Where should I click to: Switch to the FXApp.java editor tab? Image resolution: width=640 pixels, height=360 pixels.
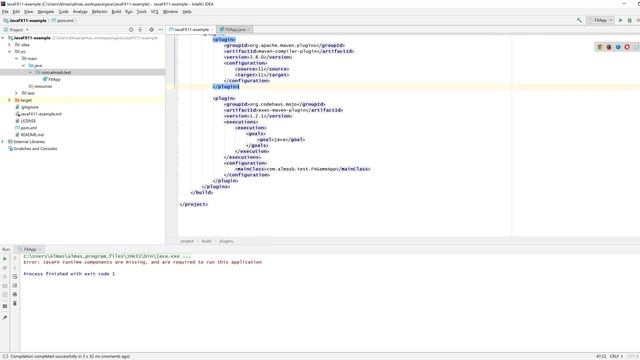click(x=234, y=29)
